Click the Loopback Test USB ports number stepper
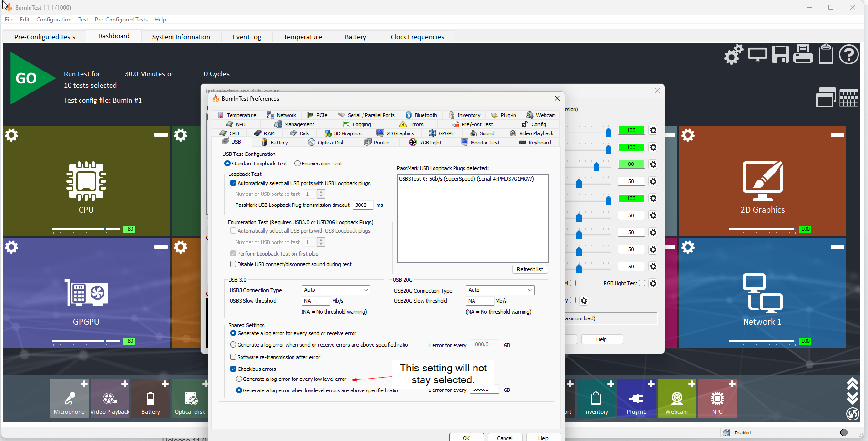Image resolution: width=868 pixels, height=441 pixels. pos(321,194)
